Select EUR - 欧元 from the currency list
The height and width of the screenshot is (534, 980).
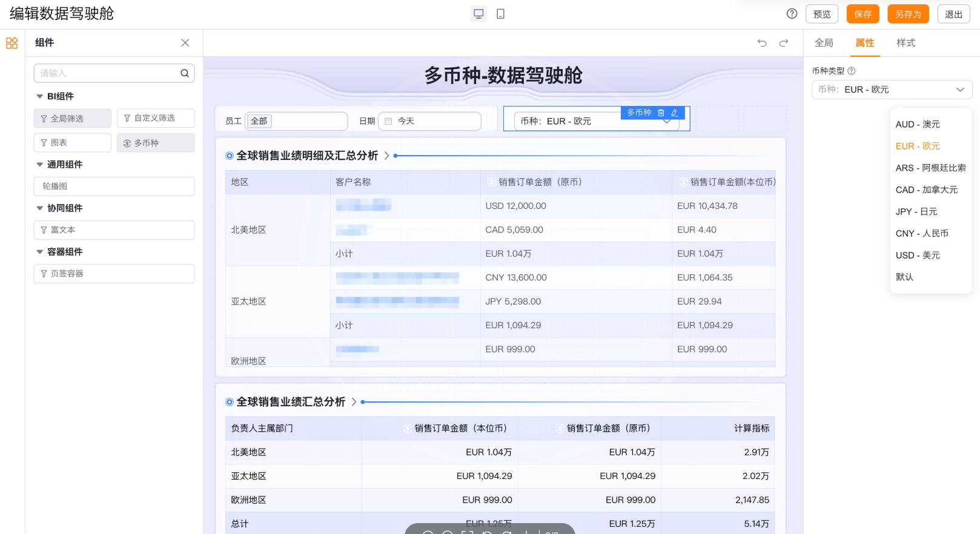click(931, 146)
